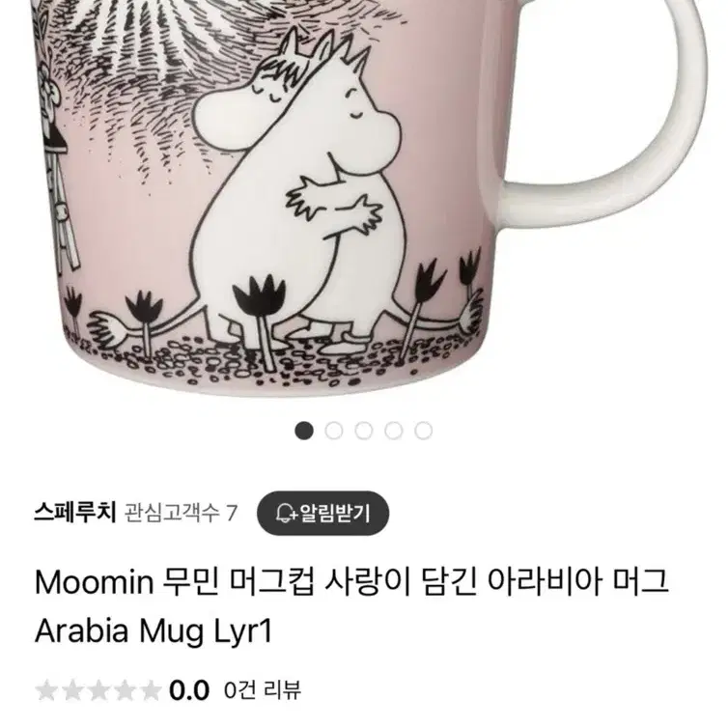Image resolution: width=728 pixels, height=728 pixels.
Task: Jump to the last image dot
Action: [423, 431]
